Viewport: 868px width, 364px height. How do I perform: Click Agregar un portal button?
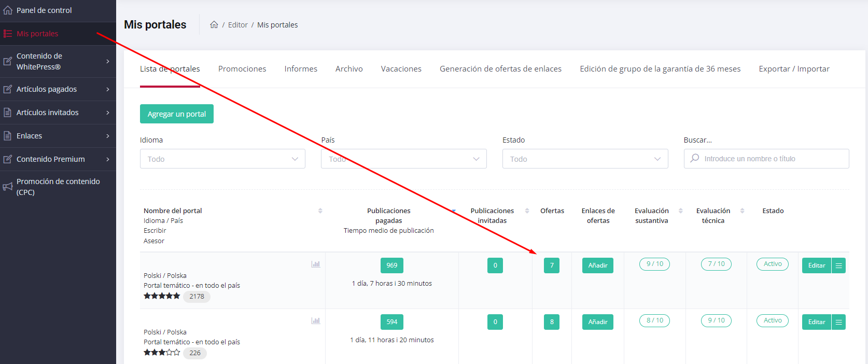point(177,114)
